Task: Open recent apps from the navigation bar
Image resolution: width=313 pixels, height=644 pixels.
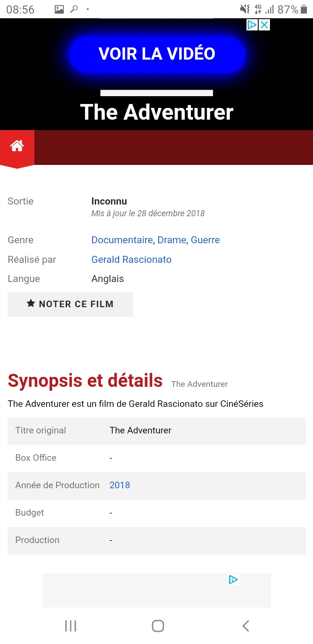Action: pyautogui.click(x=70, y=626)
